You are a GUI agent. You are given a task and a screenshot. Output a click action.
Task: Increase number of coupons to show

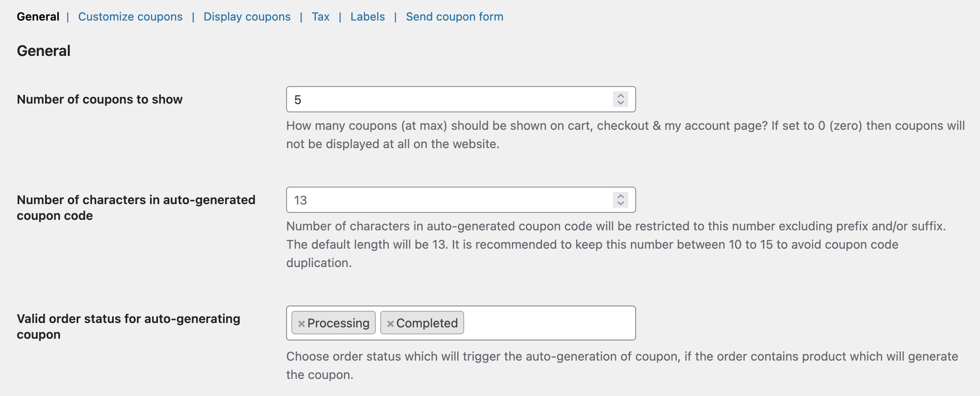tap(620, 96)
